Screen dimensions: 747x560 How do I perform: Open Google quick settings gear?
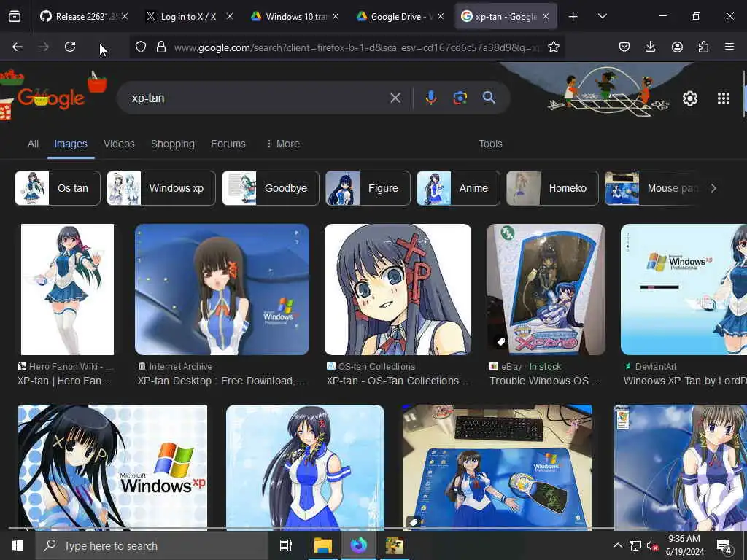pyautogui.click(x=690, y=98)
